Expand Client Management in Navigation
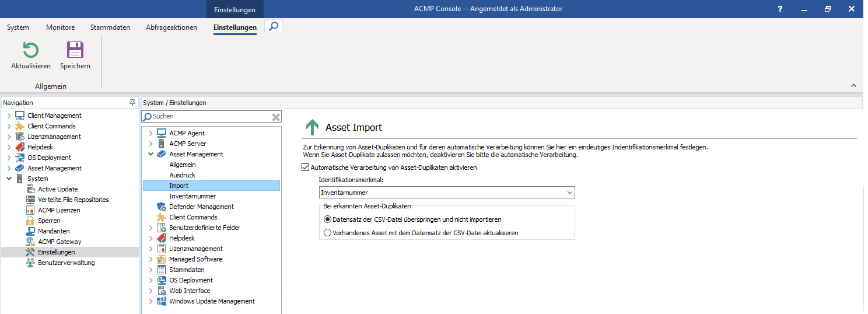The width and height of the screenshot is (868, 314). (8, 116)
